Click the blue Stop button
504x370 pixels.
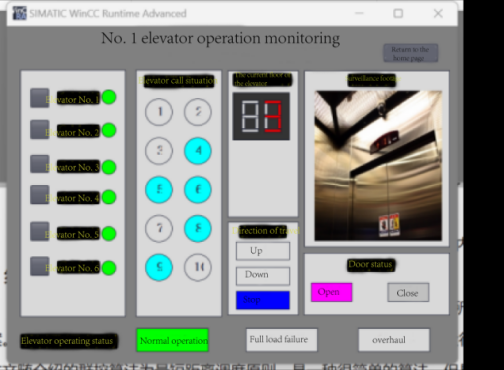[x=263, y=300]
